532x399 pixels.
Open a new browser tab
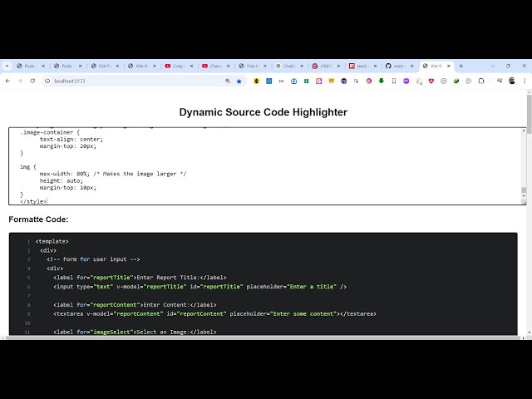[x=461, y=66]
